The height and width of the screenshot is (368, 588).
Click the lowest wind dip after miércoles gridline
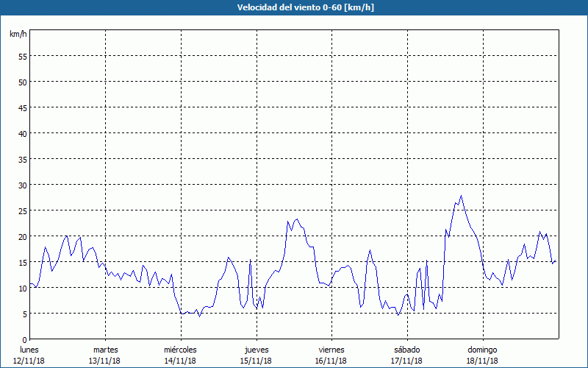(199, 316)
